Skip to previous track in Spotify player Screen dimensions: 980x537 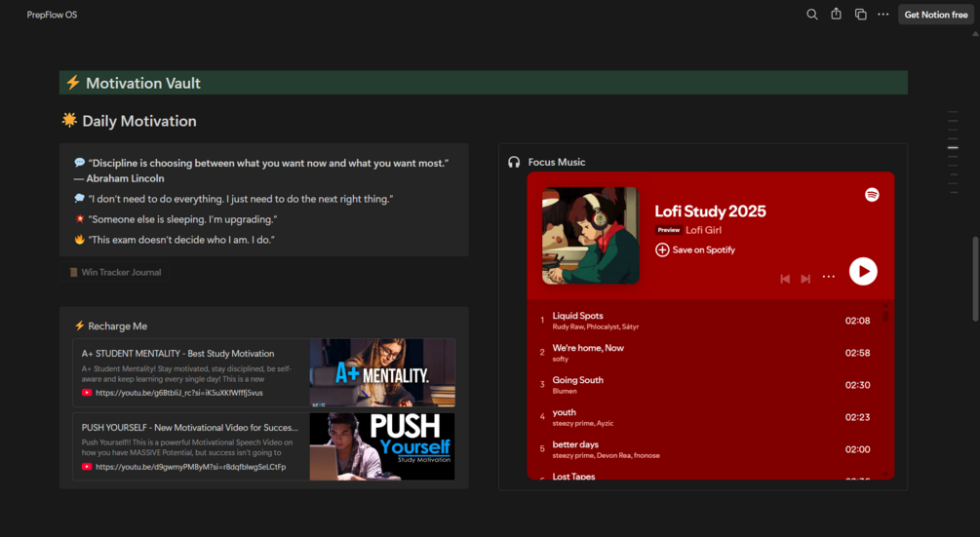(785, 279)
